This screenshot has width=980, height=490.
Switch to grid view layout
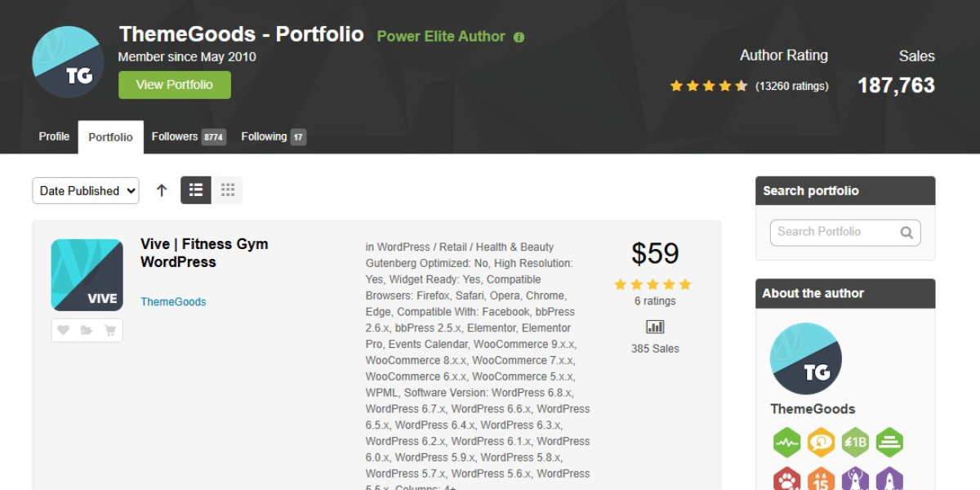pos(227,190)
